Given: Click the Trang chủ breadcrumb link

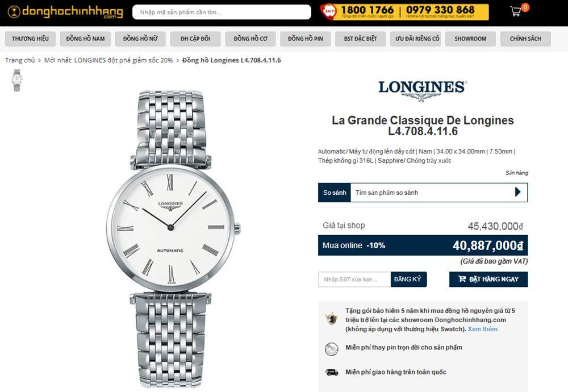Looking at the screenshot, I should click(x=20, y=60).
